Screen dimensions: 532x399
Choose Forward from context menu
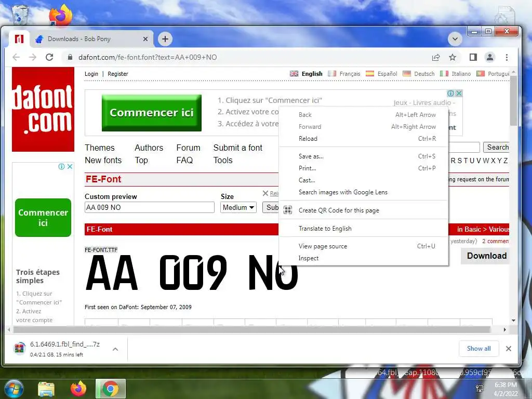[363, 127]
